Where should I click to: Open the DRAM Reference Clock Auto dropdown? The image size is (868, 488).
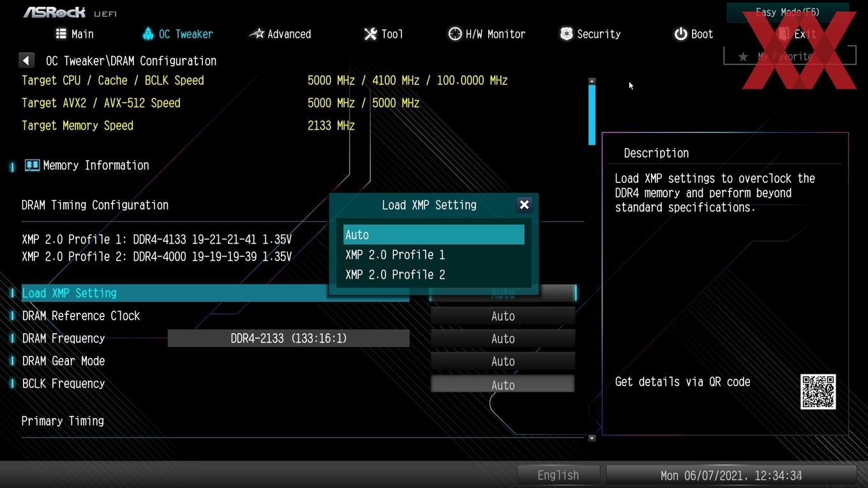pyautogui.click(x=503, y=316)
